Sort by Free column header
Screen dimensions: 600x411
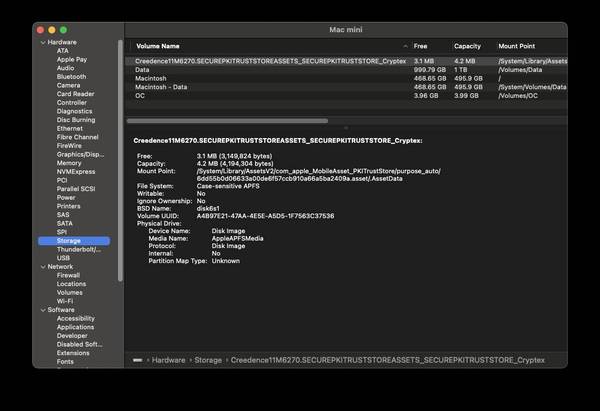click(420, 46)
